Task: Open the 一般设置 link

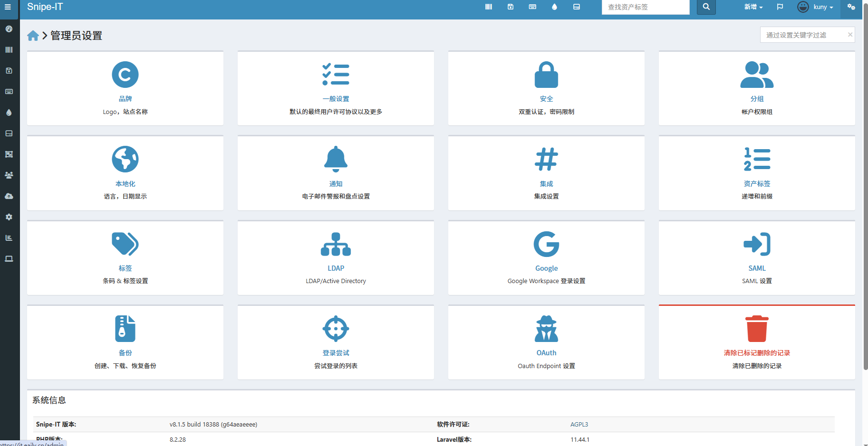Action: pyautogui.click(x=336, y=99)
